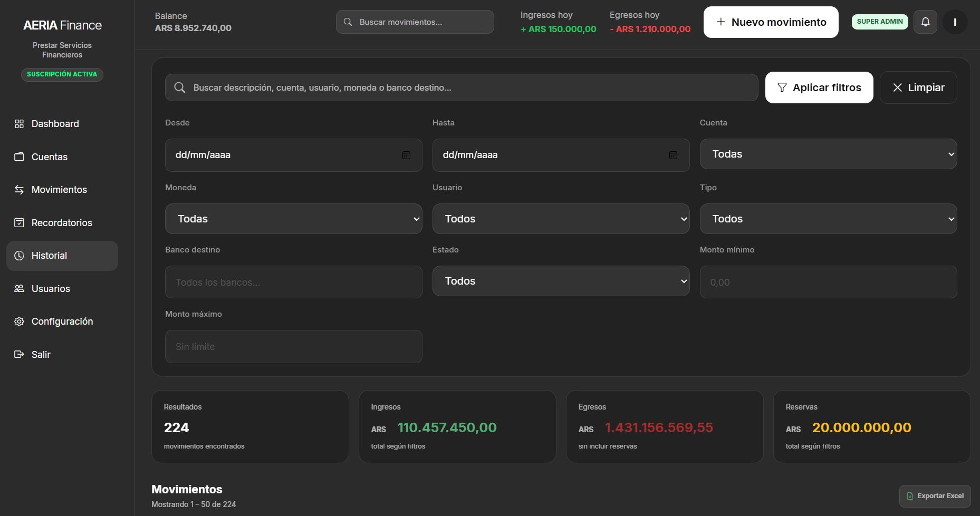Click the SUPER ADMIN badge
The height and width of the screenshot is (516, 980).
pyautogui.click(x=880, y=22)
